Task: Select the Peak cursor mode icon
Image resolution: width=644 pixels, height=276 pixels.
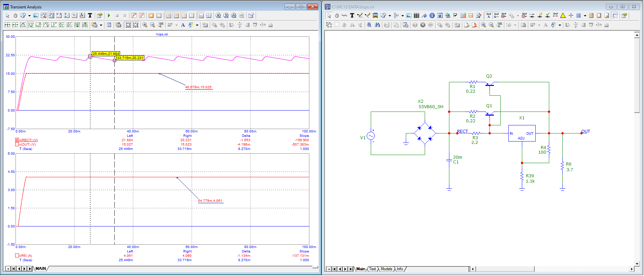Action: (23, 25)
